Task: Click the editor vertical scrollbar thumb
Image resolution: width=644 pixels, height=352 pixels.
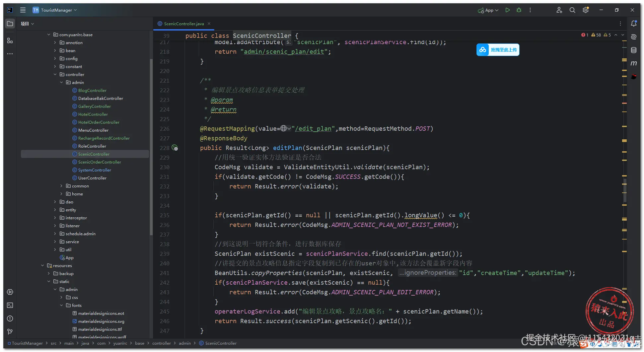Action: coord(625,191)
